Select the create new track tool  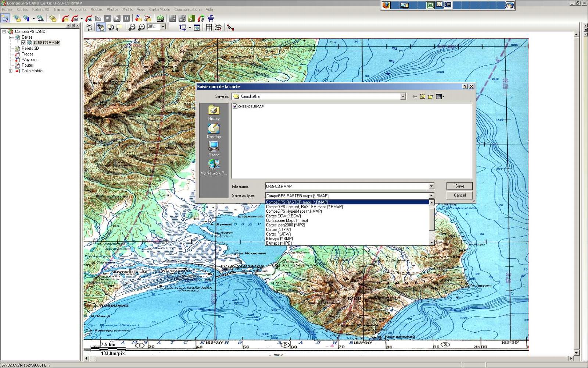(230, 27)
